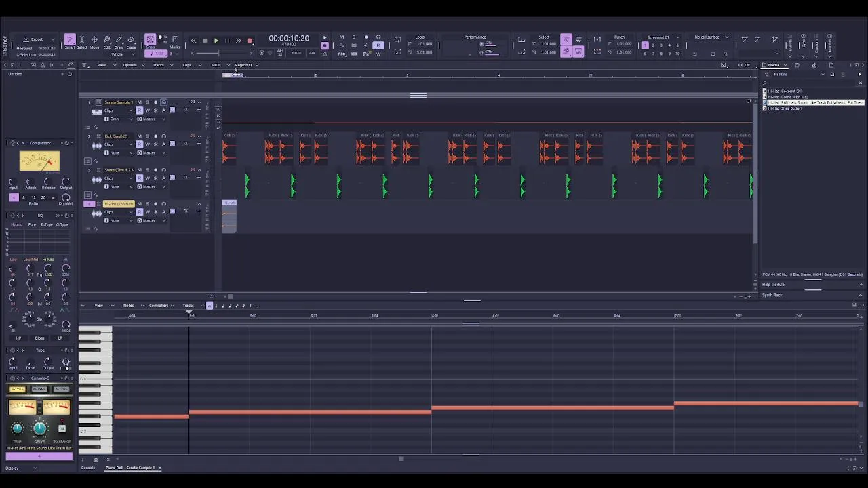Freeze the Snare track with snowflake icon
The image size is (868, 488).
155,178
